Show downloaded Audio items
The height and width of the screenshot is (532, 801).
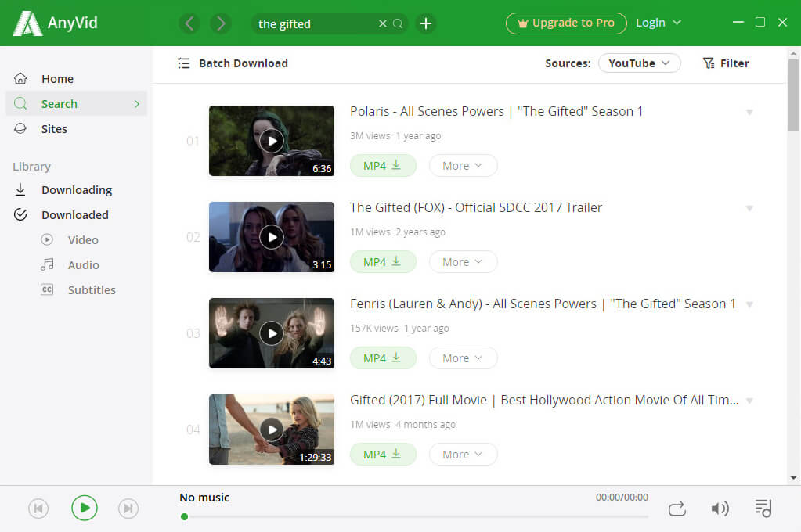(83, 265)
